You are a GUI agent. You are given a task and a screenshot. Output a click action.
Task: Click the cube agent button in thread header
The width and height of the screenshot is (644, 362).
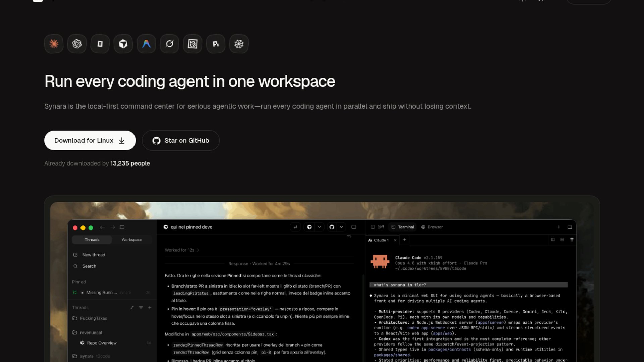[309, 227]
